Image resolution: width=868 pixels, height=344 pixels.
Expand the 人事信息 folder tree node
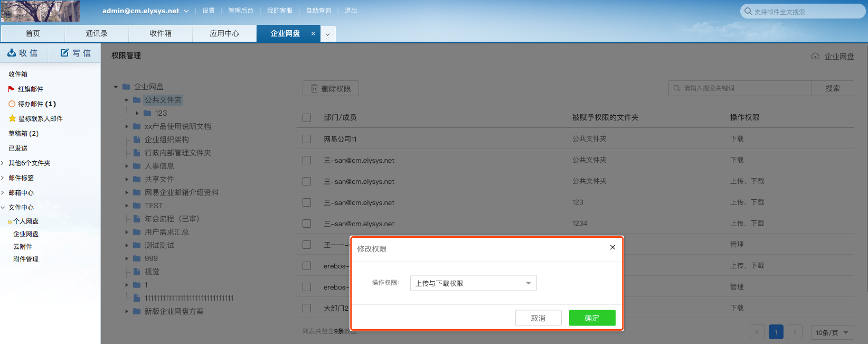[127, 166]
